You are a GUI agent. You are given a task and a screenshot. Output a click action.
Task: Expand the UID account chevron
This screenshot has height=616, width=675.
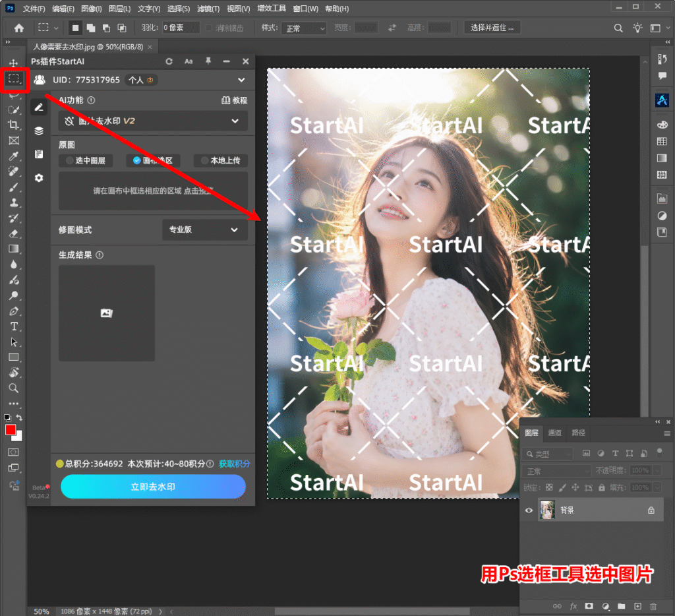(x=241, y=80)
